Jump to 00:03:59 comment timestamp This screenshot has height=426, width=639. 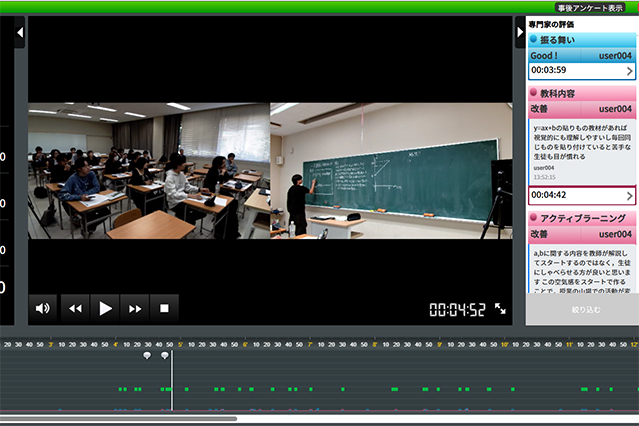click(x=581, y=71)
